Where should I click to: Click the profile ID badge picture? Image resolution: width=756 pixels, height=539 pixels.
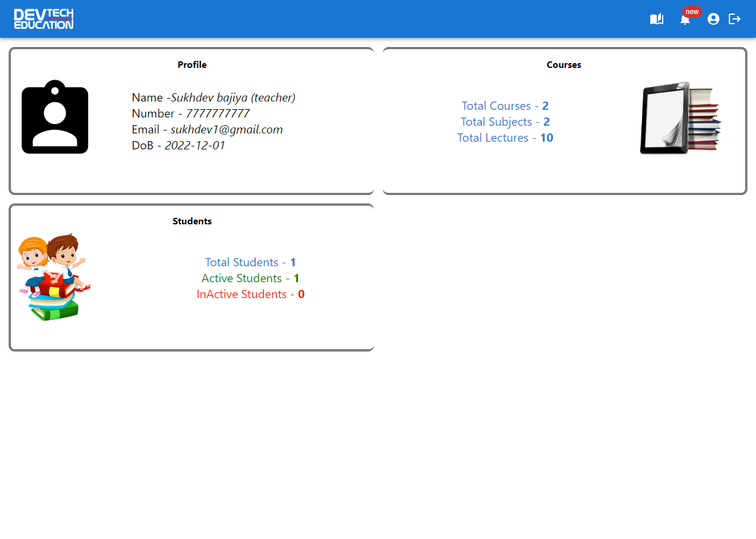55,117
